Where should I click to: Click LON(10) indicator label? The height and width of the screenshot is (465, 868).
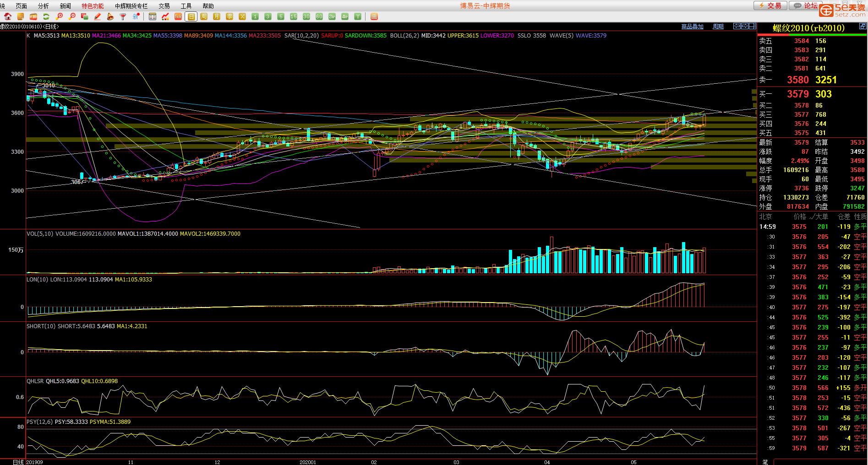pos(38,279)
